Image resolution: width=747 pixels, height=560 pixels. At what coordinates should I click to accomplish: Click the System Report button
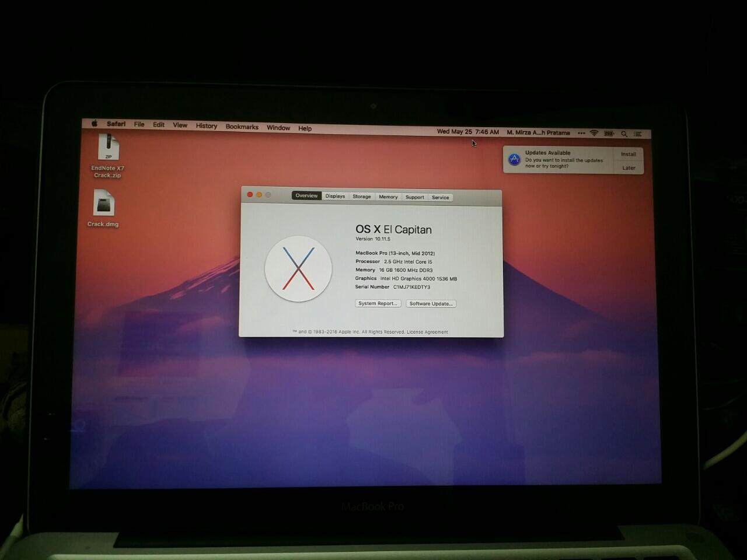pyautogui.click(x=378, y=303)
